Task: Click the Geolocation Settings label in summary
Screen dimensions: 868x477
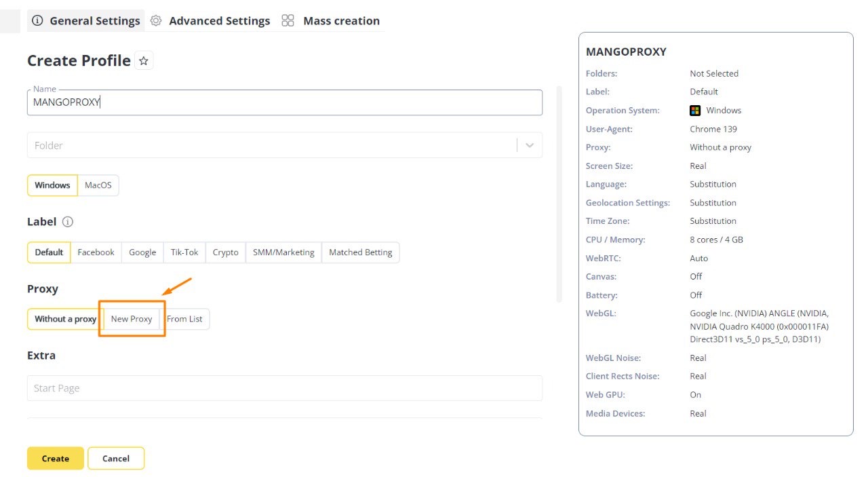Action: click(x=628, y=203)
